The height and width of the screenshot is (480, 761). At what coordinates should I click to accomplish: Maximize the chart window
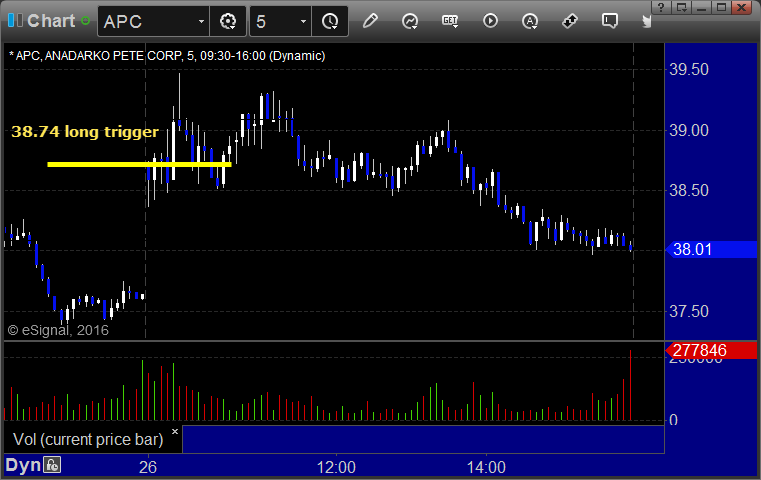pos(722,7)
